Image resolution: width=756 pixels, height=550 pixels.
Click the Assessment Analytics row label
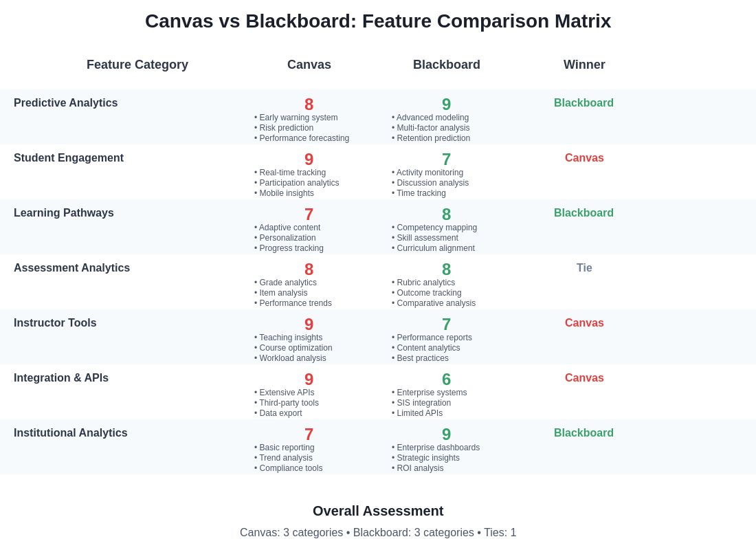72,268
